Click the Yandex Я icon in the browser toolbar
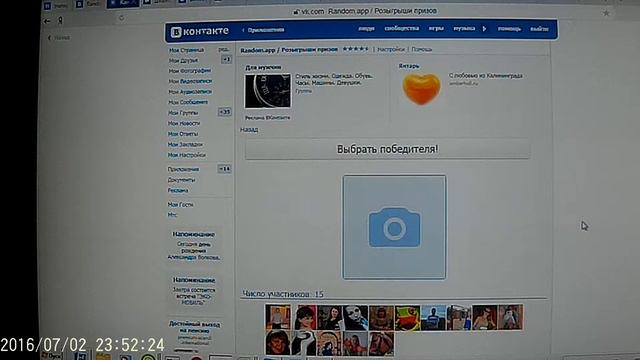This screenshot has height=360, width=640. click(x=60, y=20)
